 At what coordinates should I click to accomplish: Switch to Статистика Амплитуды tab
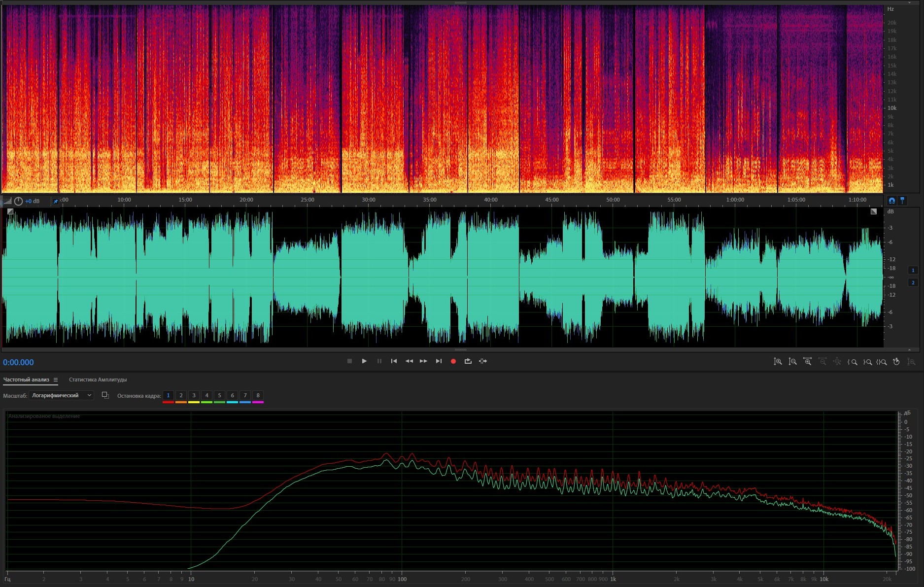98,380
